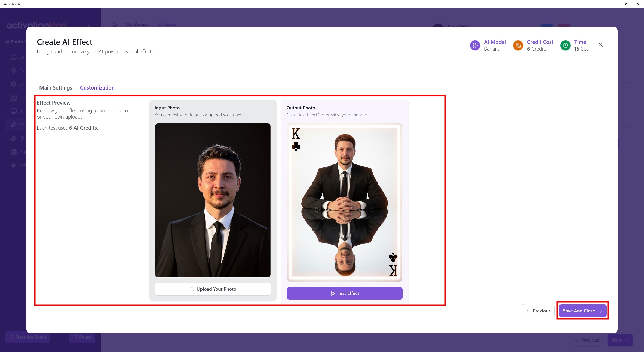The height and width of the screenshot is (352, 644).
Task: Click the input photo portrait thumbnail
Action: [213, 200]
